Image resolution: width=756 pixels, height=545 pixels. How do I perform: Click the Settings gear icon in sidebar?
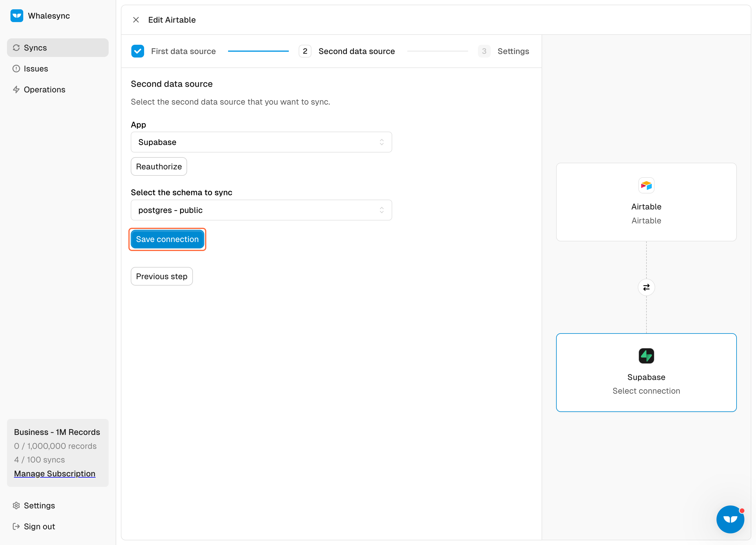coord(16,506)
